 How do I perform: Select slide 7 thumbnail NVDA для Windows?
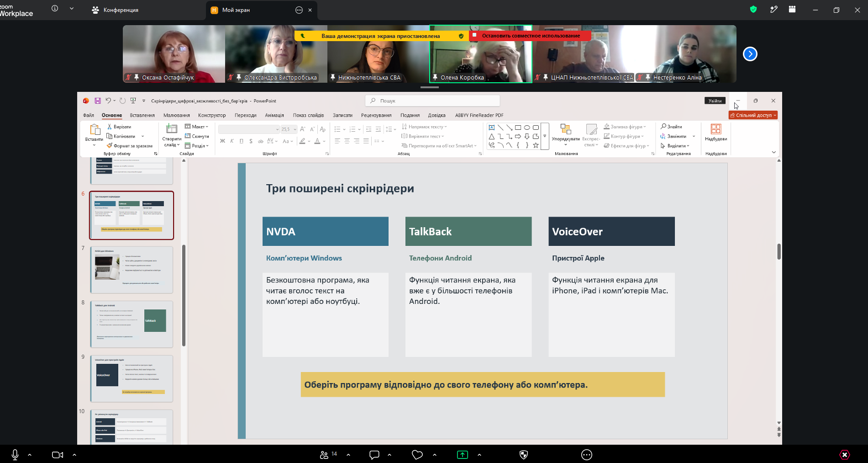tap(132, 270)
